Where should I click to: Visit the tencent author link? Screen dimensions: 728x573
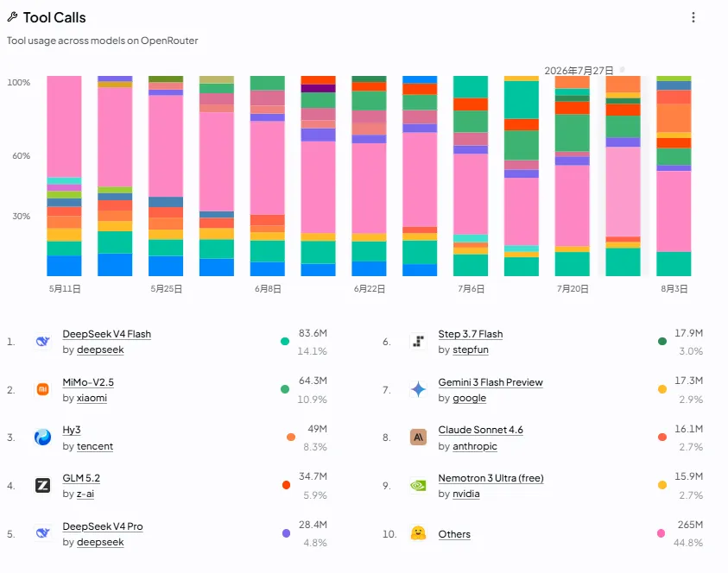tap(95, 446)
